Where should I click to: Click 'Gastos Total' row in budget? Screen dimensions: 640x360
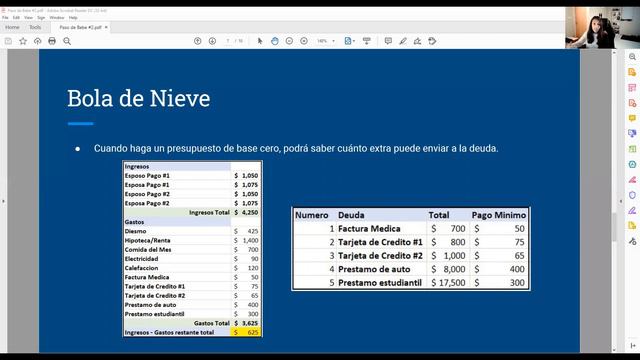[x=192, y=323]
